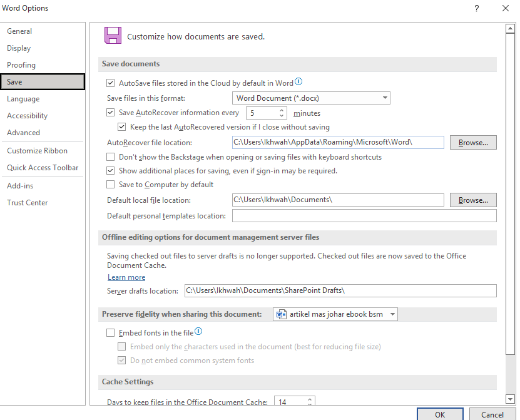Check Embed fonts in the file

pyautogui.click(x=110, y=333)
